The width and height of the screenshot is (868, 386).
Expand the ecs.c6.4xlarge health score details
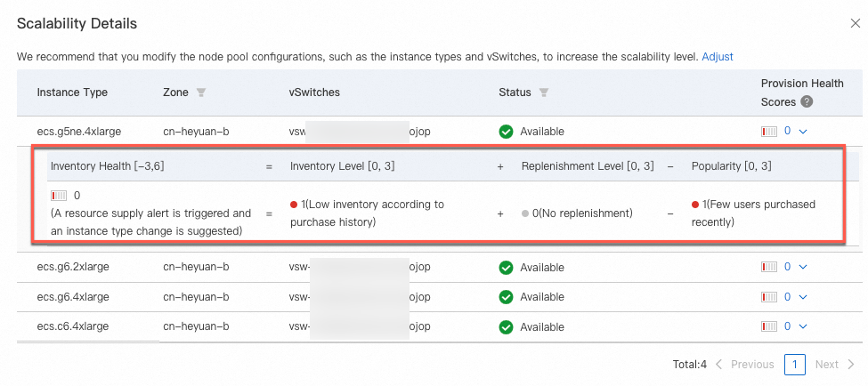[803, 326]
